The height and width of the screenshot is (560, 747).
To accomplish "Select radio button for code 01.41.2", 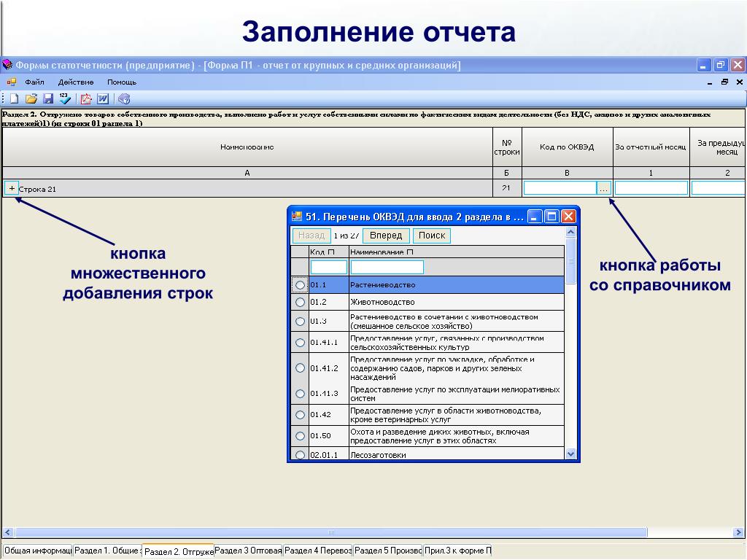I will 300,367.
